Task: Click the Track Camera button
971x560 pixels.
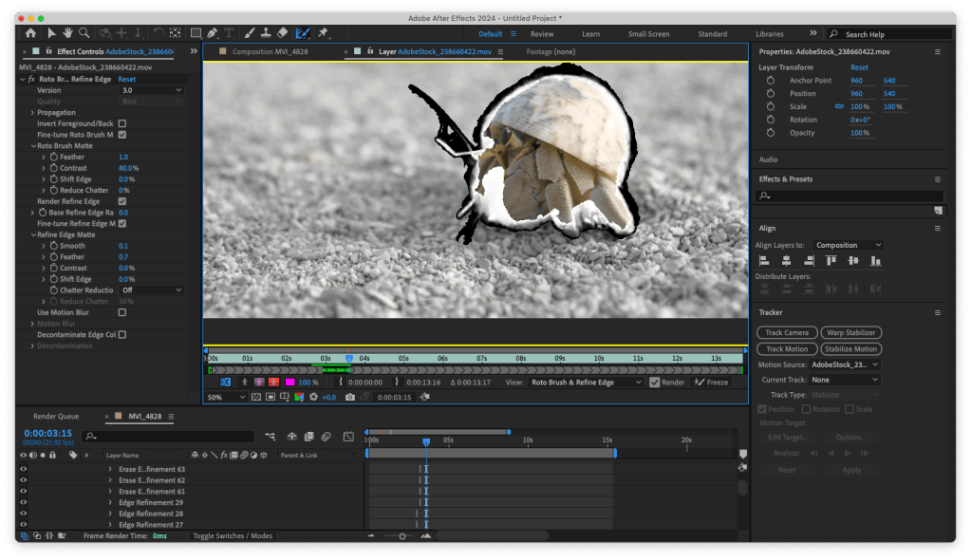Action: coord(787,333)
